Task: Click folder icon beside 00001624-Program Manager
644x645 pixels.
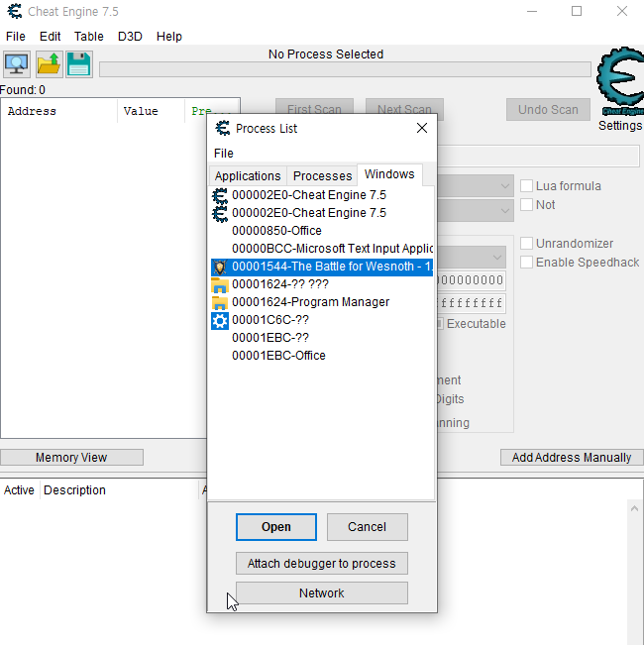Action: pyautogui.click(x=220, y=303)
